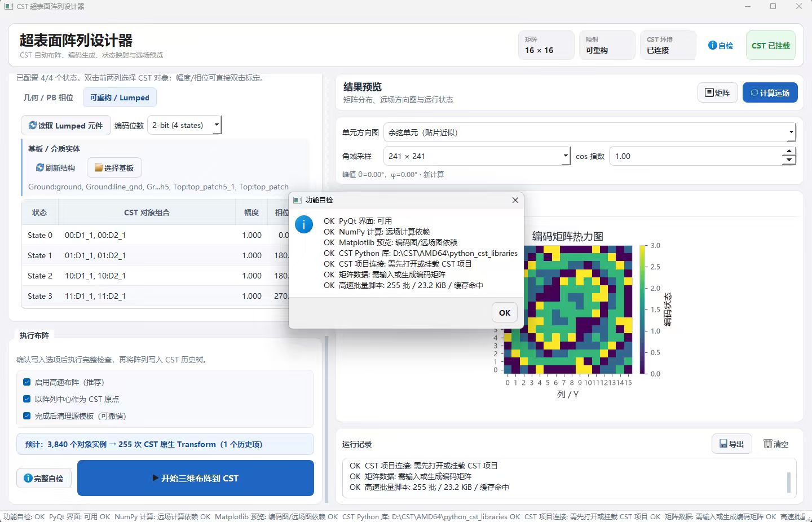Export the run log with 导出
The image size is (812, 522).
[x=732, y=444]
